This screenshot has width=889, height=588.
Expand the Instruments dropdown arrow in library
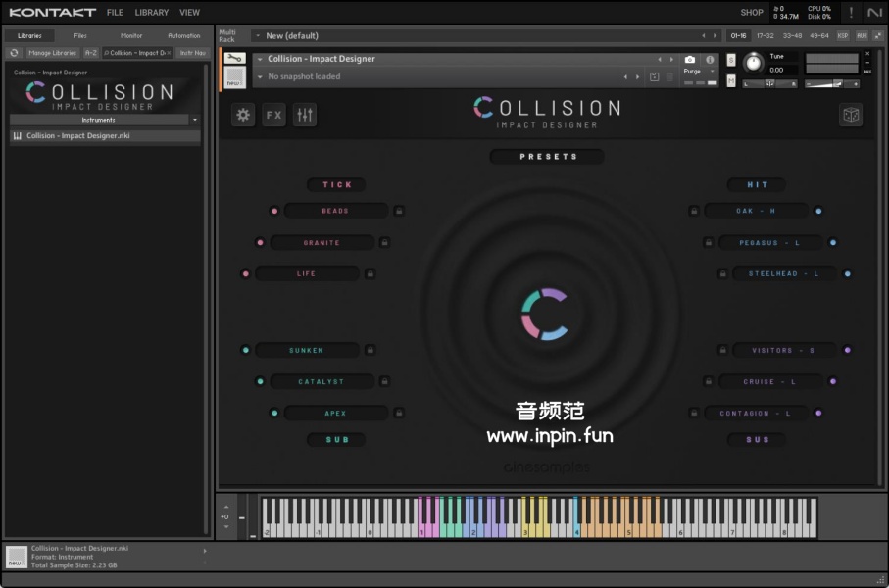[195, 120]
